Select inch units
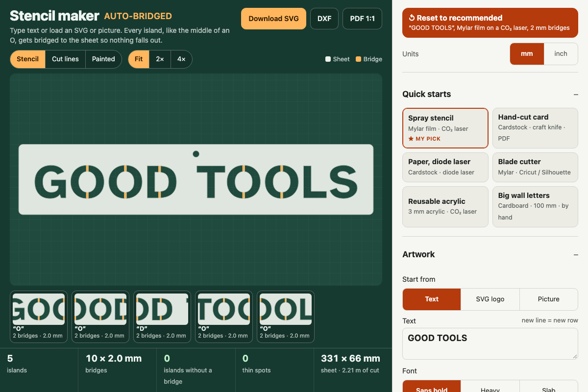This screenshot has height=392, width=588. [561, 54]
